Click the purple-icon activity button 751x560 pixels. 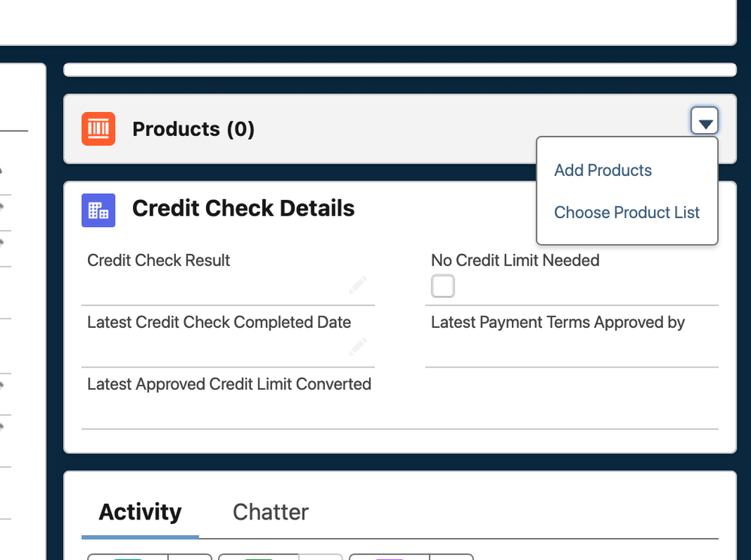coord(389,557)
